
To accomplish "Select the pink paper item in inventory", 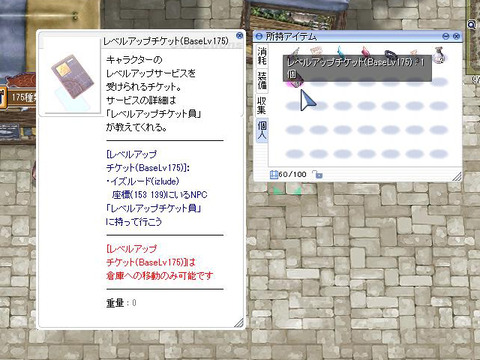I will pos(316,51).
